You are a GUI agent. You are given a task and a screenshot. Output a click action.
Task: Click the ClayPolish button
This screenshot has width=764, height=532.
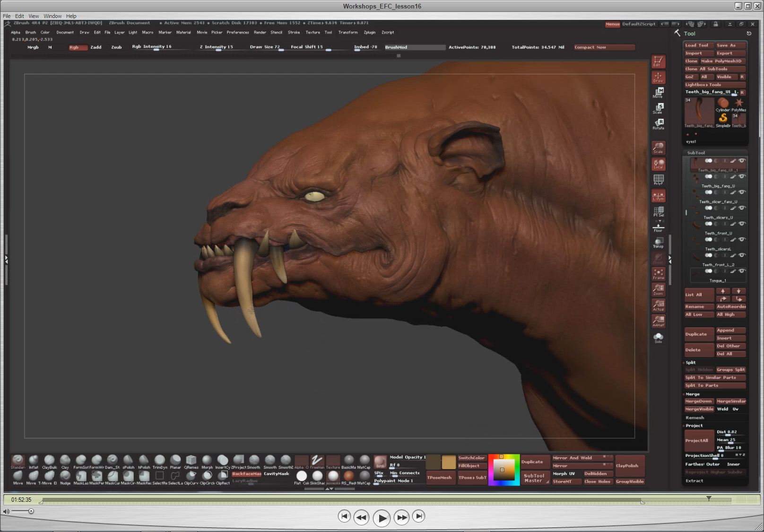630,466
